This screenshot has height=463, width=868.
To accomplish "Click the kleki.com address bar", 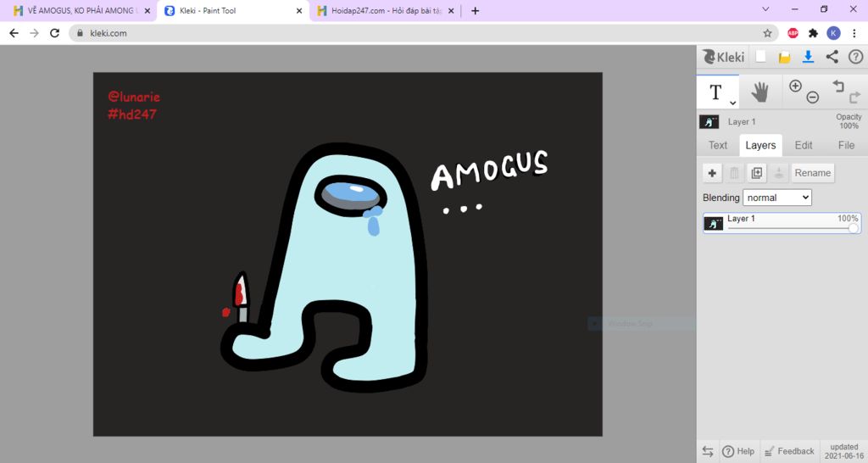I will 424,33.
